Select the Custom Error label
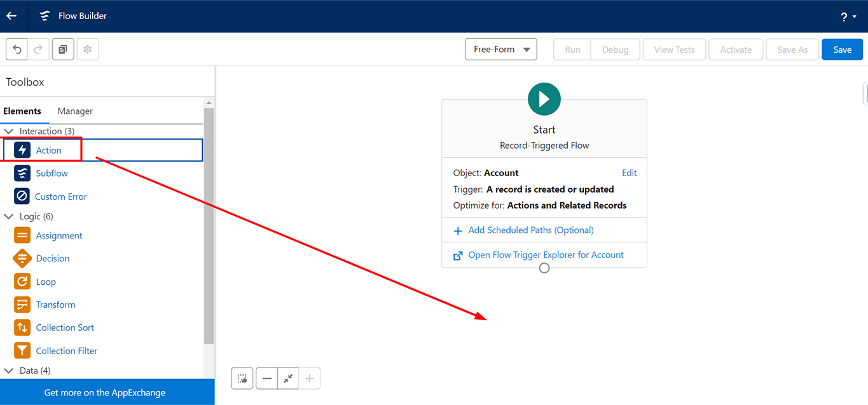The height and width of the screenshot is (405, 868). coord(61,197)
